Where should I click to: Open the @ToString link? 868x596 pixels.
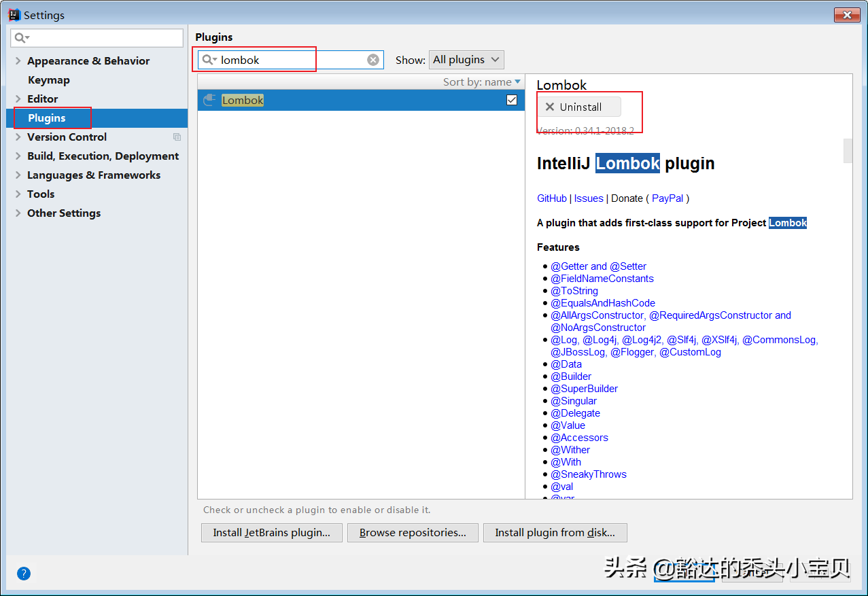[574, 291]
